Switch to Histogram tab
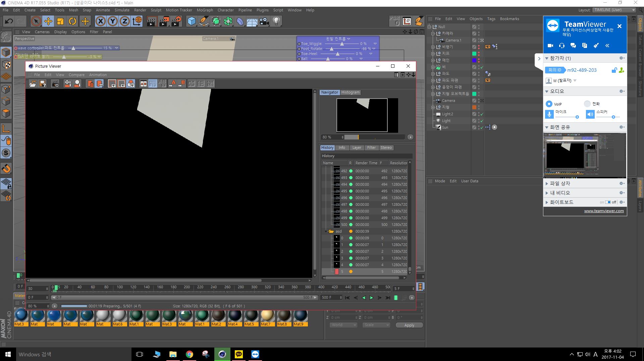This screenshot has height=361, width=644. tap(350, 92)
